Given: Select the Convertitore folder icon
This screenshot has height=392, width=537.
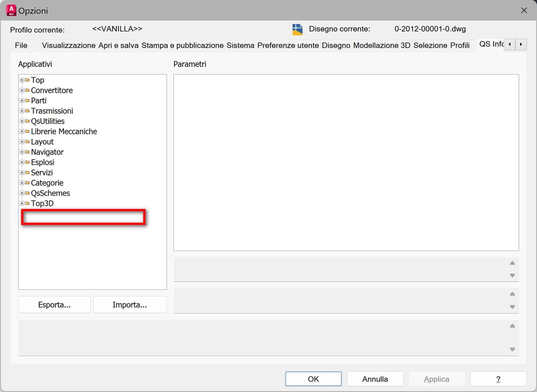Looking at the screenshot, I should (x=27, y=90).
